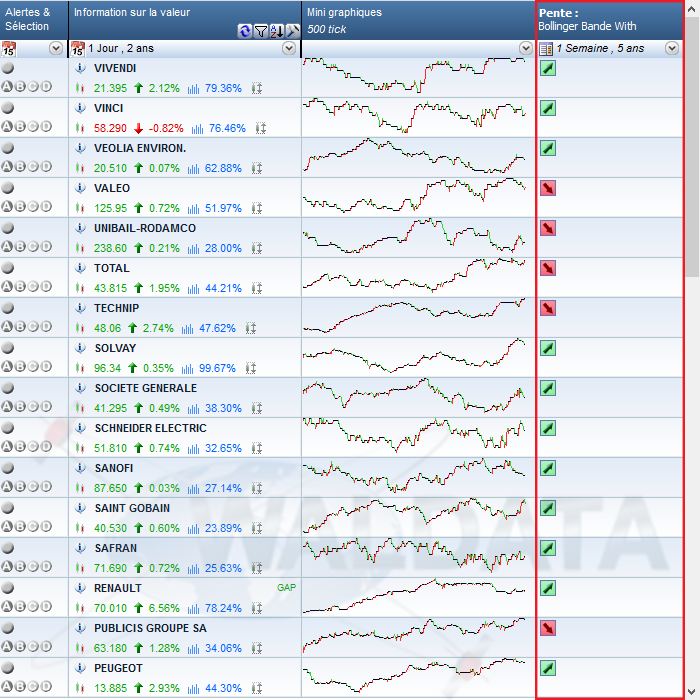Open the SOCIETE GENERALE stock name
Viewport: 700px width, 700px height.
(x=146, y=388)
